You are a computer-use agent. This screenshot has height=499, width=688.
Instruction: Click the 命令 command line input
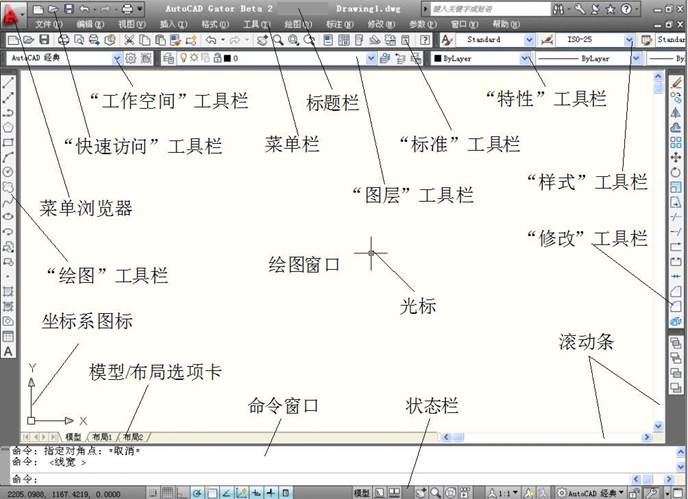click(321, 478)
